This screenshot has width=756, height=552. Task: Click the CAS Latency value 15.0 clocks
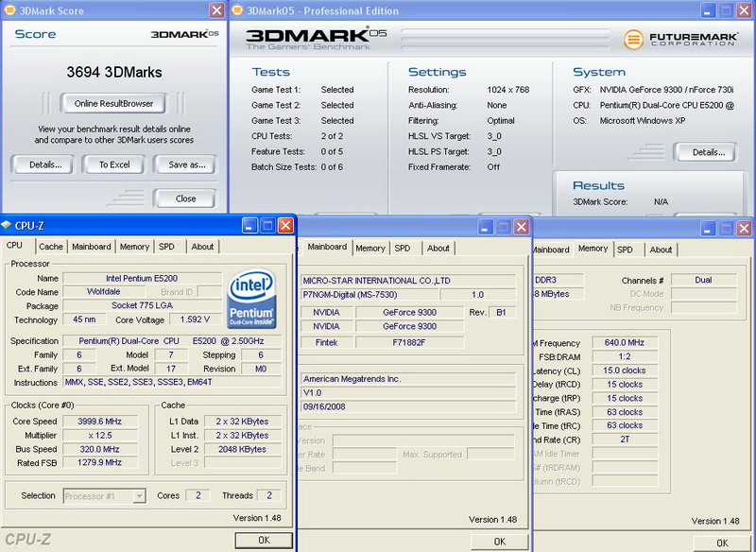coord(625,371)
